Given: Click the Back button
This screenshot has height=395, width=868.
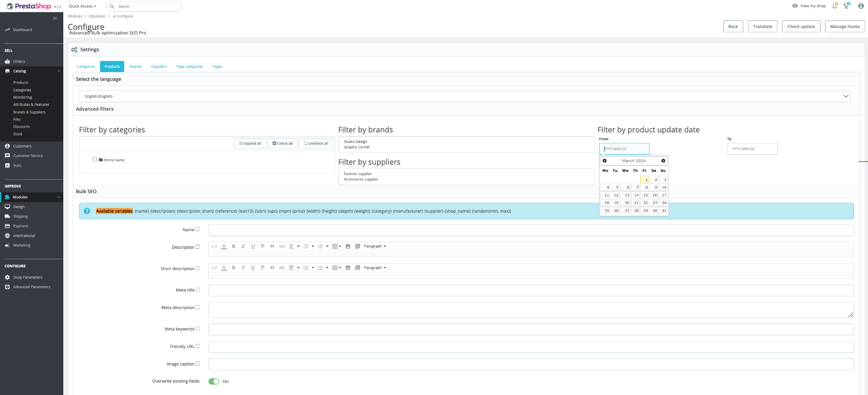Looking at the screenshot, I should 733,27.
